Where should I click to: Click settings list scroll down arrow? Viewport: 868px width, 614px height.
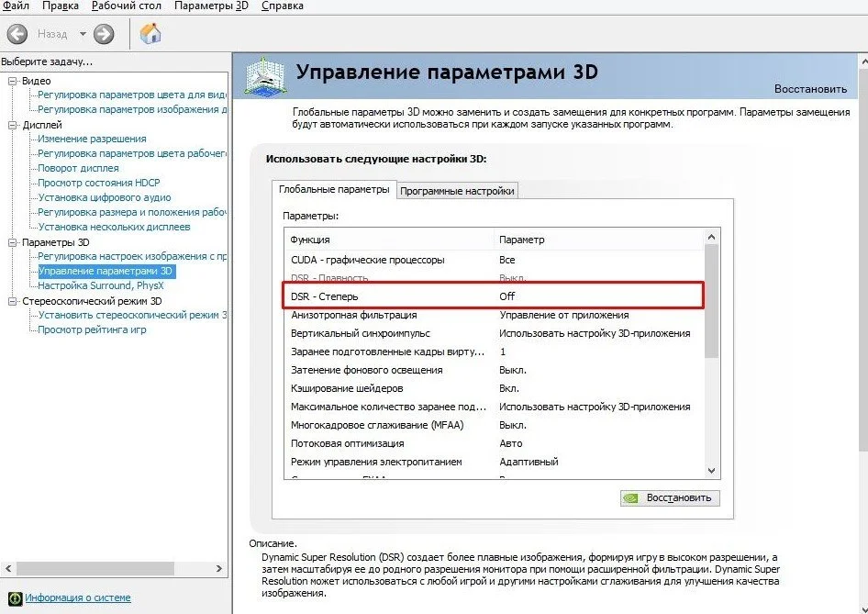tap(712, 471)
